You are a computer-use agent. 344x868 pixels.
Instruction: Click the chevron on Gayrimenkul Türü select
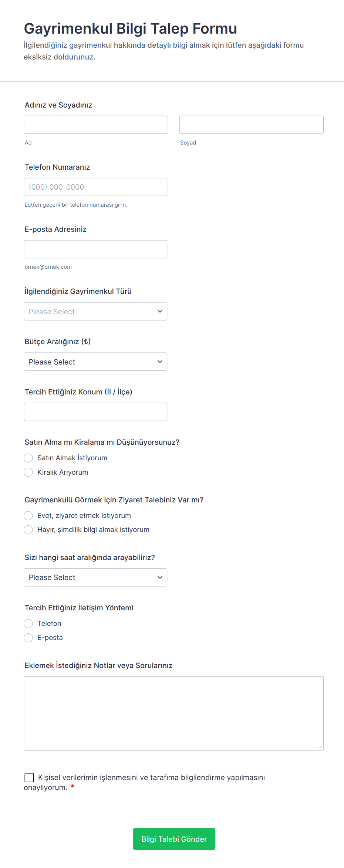(x=160, y=311)
